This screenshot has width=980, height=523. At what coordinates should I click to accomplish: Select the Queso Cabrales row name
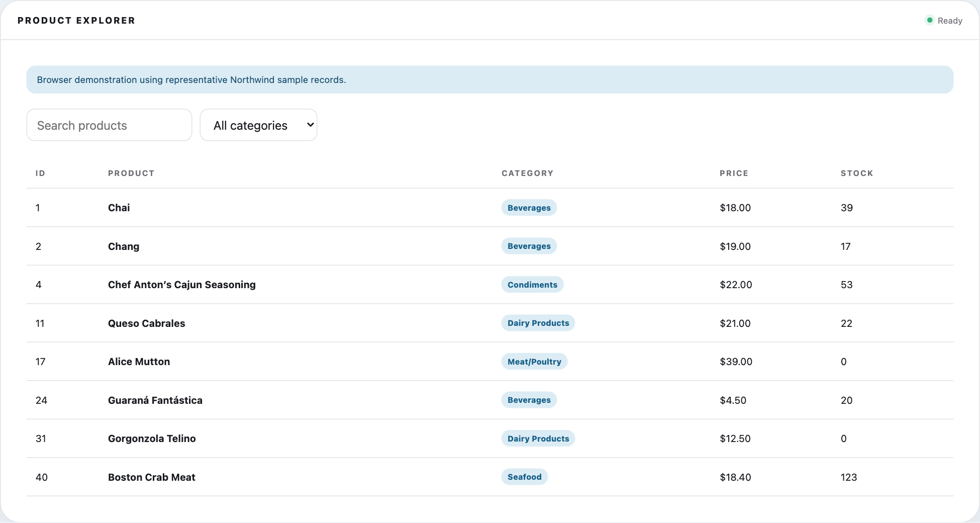(147, 323)
